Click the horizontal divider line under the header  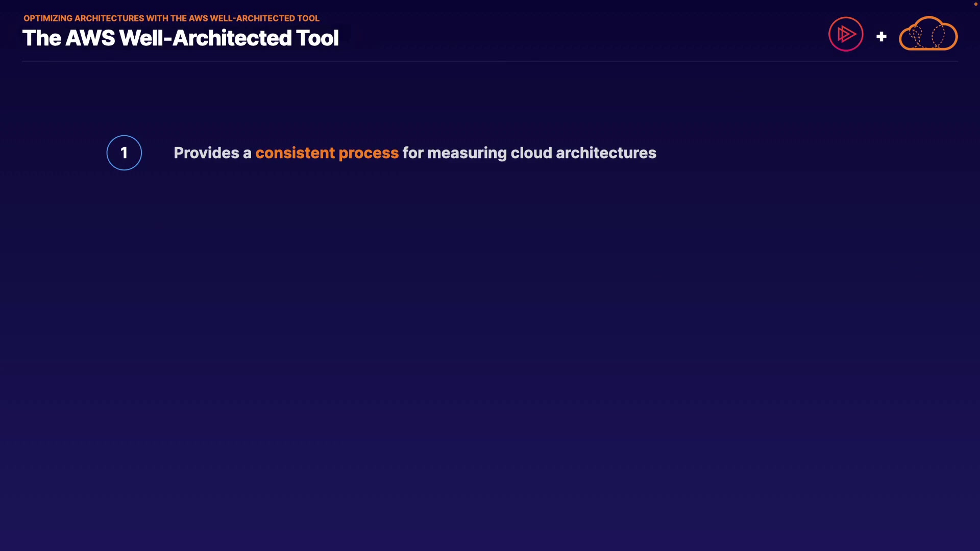(490, 62)
